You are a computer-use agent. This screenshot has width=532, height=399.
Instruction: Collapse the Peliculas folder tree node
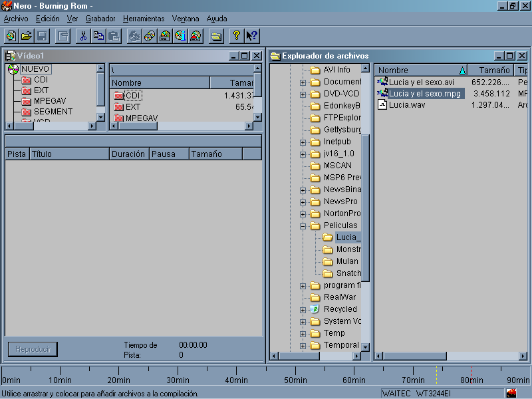[303, 225]
